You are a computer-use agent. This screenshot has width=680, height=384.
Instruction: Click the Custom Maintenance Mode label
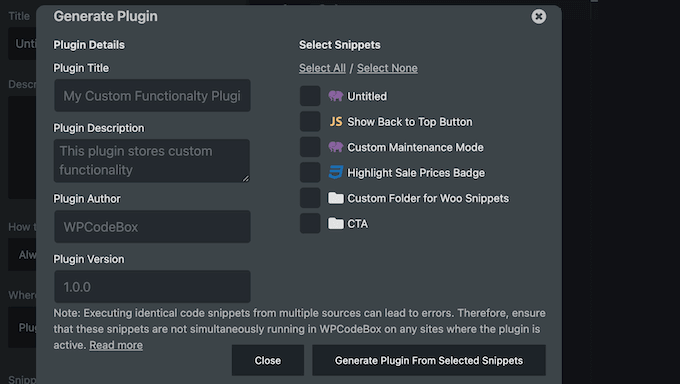point(415,148)
